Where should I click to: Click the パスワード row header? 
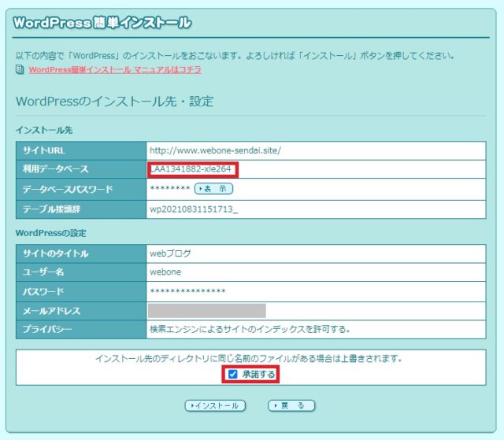click(81, 291)
